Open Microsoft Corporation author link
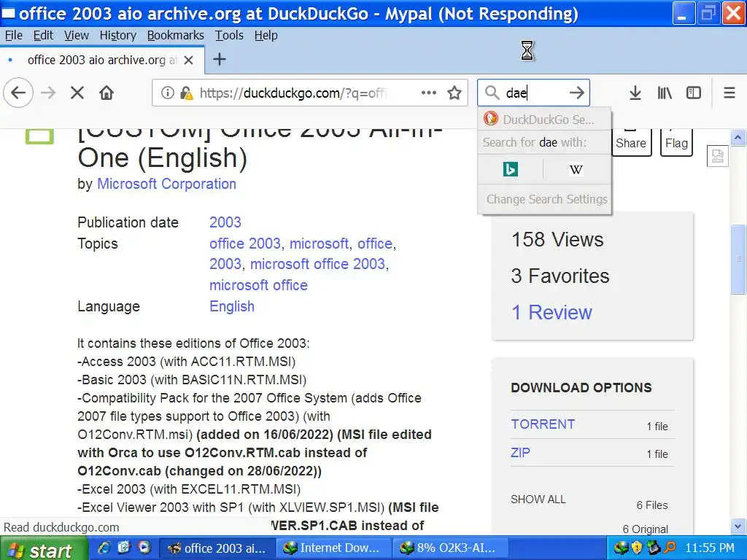Image resolution: width=747 pixels, height=560 pixels. point(166,184)
